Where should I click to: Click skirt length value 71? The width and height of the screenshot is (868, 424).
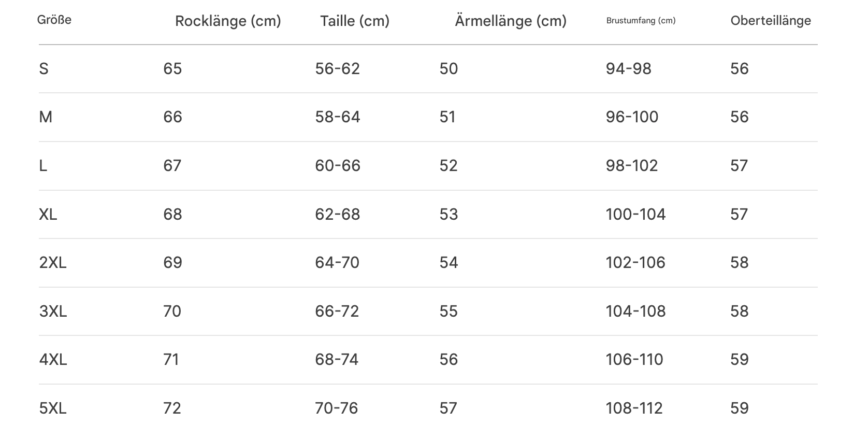171,360
